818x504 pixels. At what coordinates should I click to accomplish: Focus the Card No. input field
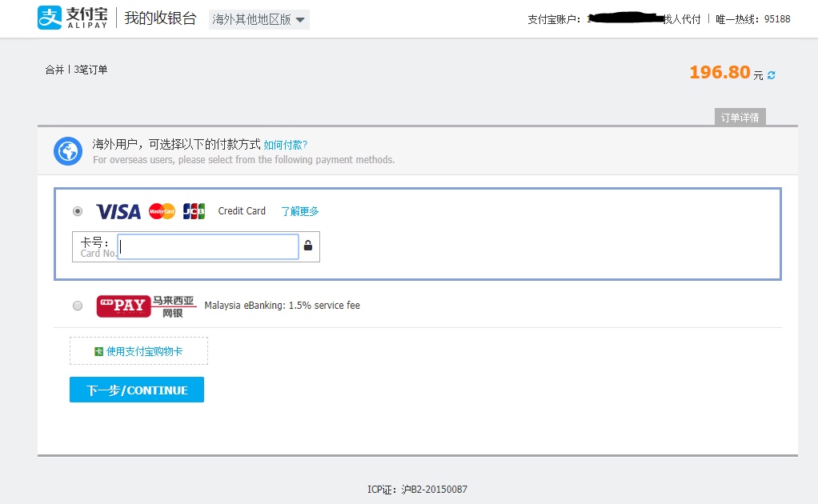click(208, 246)
